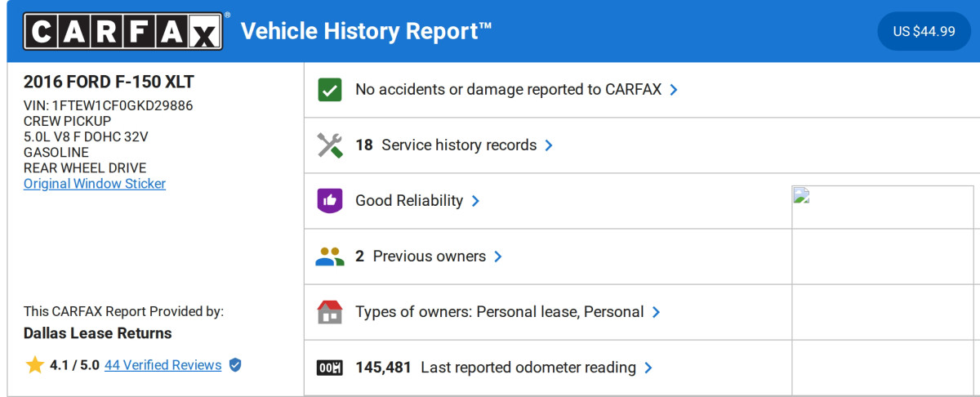Viewport: 980px width, 397px height.
Task: Click the green checkmark no-accidents icon
Action: [329, 90]
